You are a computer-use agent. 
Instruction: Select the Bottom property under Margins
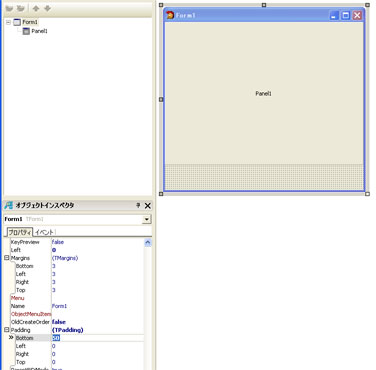(x=25, y=266)
